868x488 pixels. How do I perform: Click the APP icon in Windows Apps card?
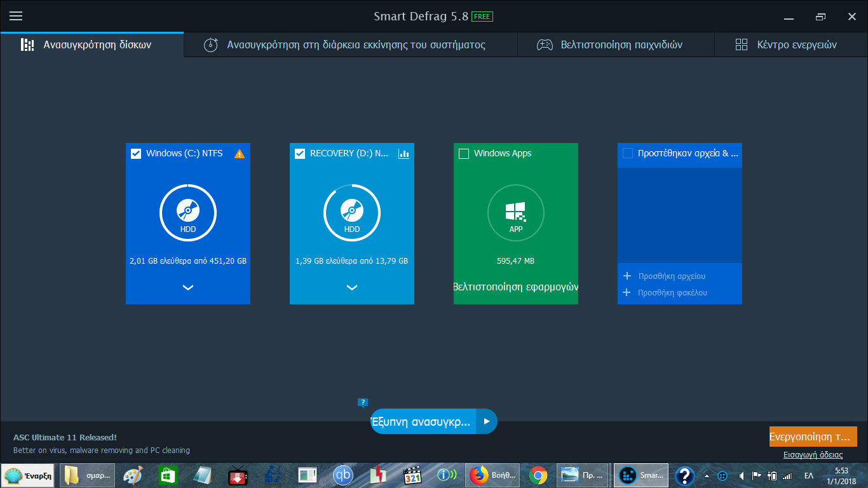click(x=516, y=212)
